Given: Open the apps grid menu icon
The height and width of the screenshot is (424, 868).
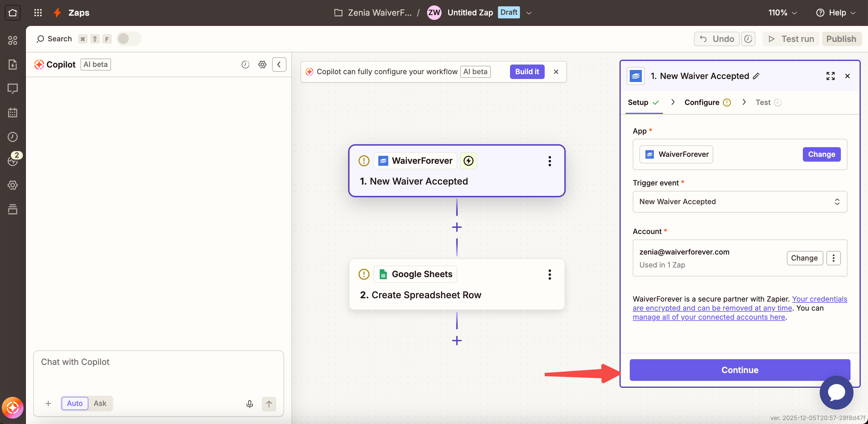Looking at the screenshot, I should pyautogui.click(x=38, y=12).
